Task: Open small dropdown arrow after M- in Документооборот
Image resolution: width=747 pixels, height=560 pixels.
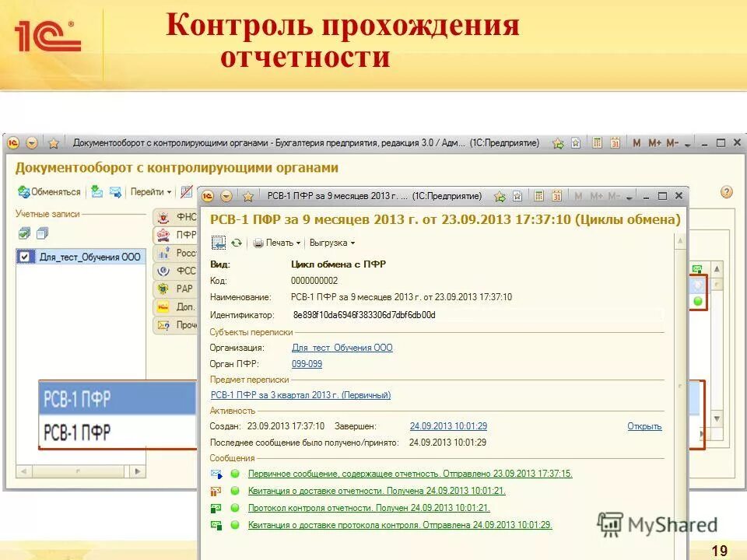Action: click(x=687, y=144)
